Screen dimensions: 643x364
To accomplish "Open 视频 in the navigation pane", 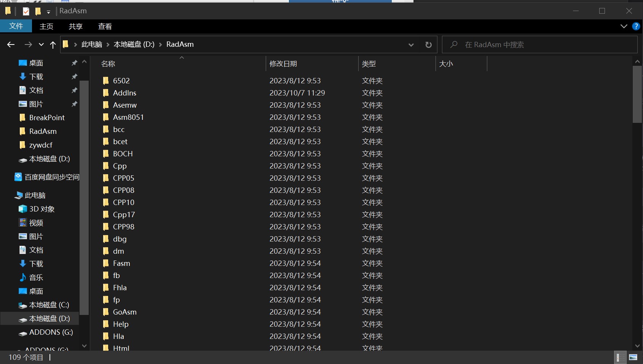I will pyautogui.click(x=36, y=223).
